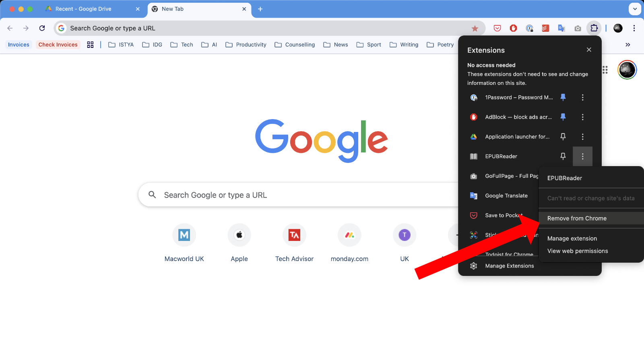The height and width of the screenshot is (362, 644).
Task: Click the AdBlock hand icon in the toolbar
Action: pyautogui.click(x=513, y=28)
